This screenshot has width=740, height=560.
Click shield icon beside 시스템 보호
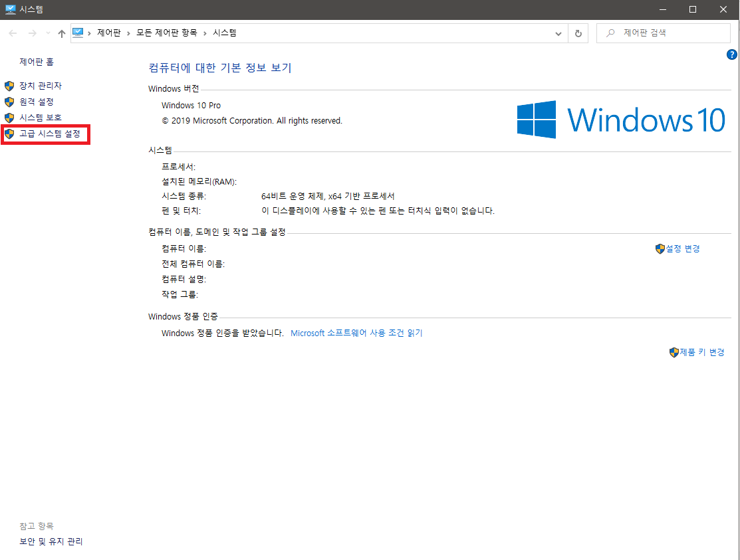tap(9, 118)
